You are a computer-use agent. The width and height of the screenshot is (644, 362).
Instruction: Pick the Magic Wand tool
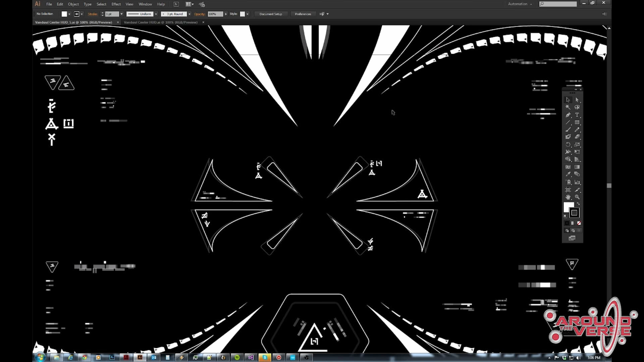(568, 107)
